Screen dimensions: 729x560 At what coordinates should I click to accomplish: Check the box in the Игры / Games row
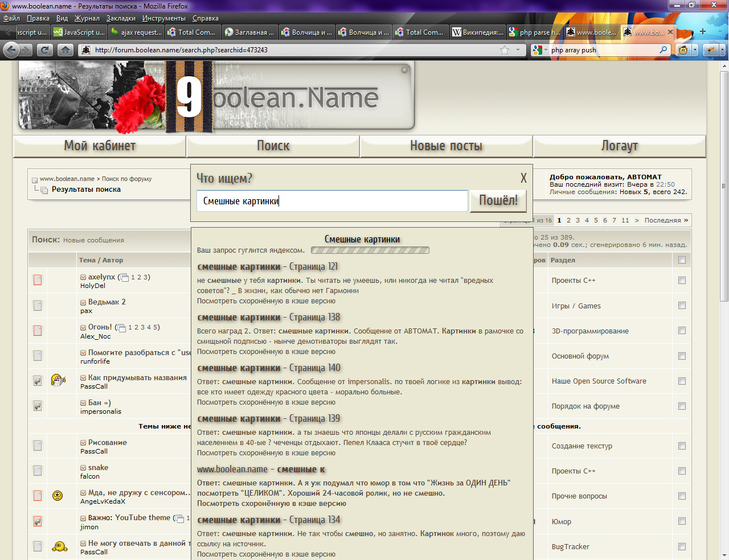(x=682, y=306)
